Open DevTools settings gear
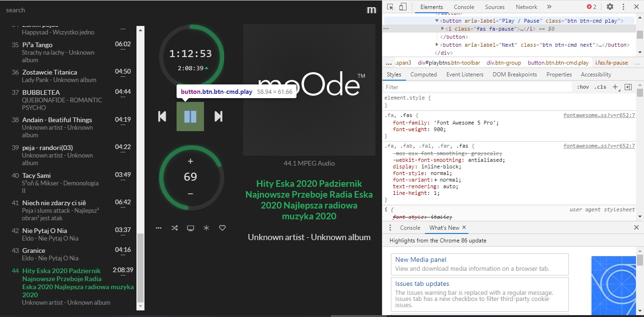This screenshot has height=317, width=644. tap(610, 7)
